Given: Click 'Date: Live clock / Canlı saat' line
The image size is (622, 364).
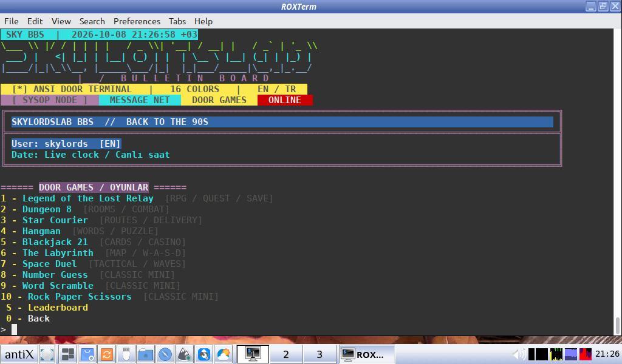Looking at the screenshot, I should click(91, 155).
